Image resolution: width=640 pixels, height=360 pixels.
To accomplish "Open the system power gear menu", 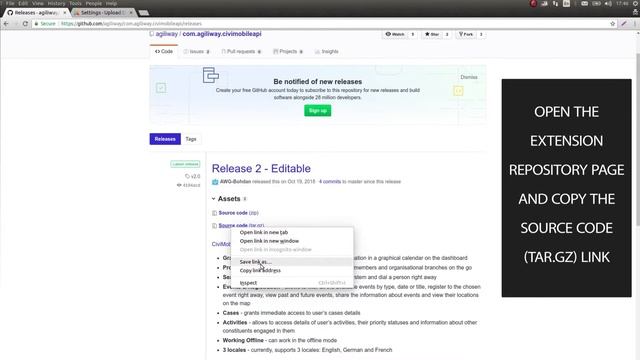I will point(636,4).
